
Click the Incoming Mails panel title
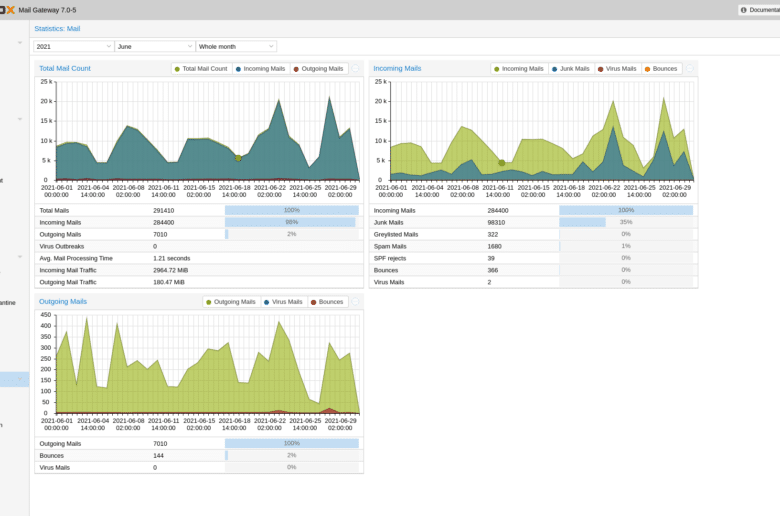click(397, 69)
